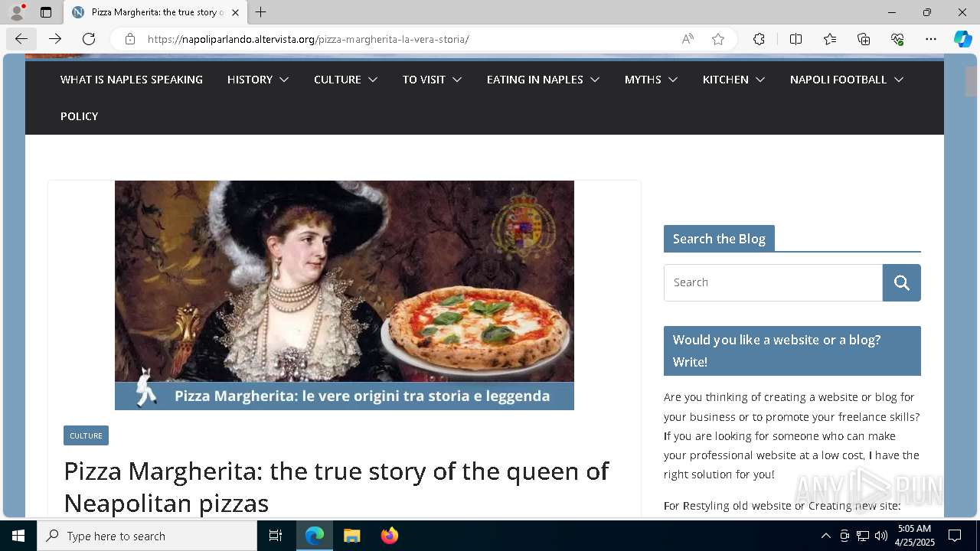Open Read aloud in address bar
This screenshot has height=551, width=980.
coord(688,39)
